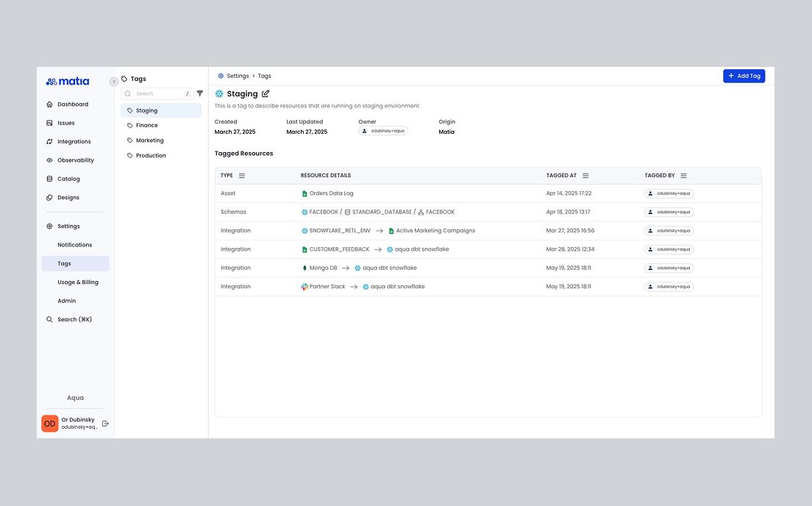The width and height of the screenshot is (812, 506).
Task: Open the tag list filter icon
Action: [x=199, y=93]
